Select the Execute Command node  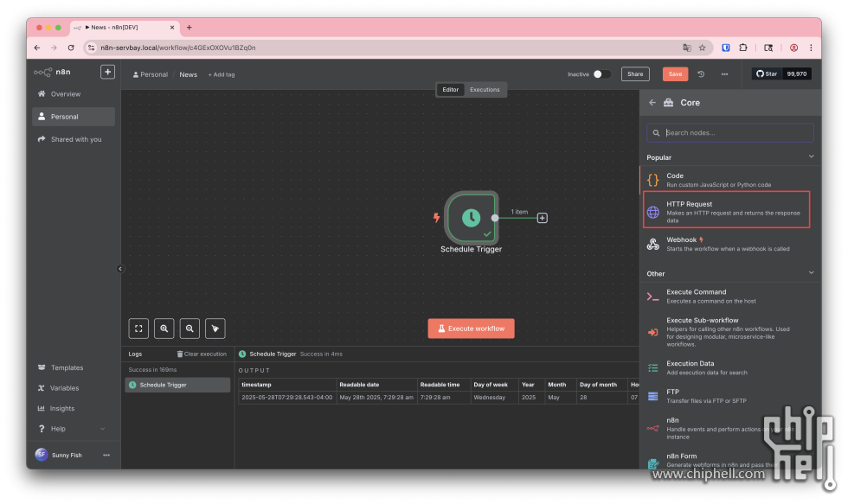[729, 297]
